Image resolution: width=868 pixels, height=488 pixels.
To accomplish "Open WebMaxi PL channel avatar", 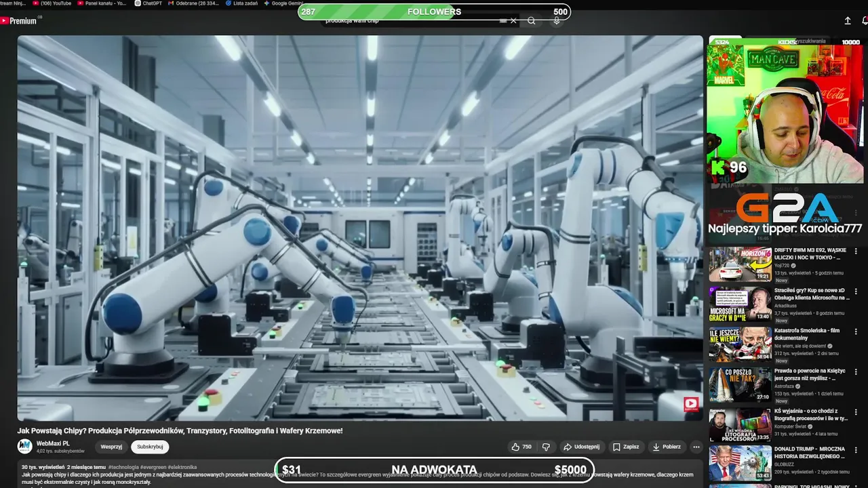I will [25, 446].
